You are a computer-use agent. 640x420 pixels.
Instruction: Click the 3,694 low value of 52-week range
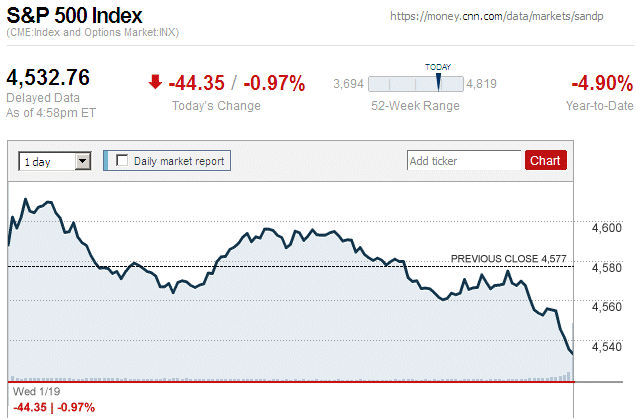point(348,84)
